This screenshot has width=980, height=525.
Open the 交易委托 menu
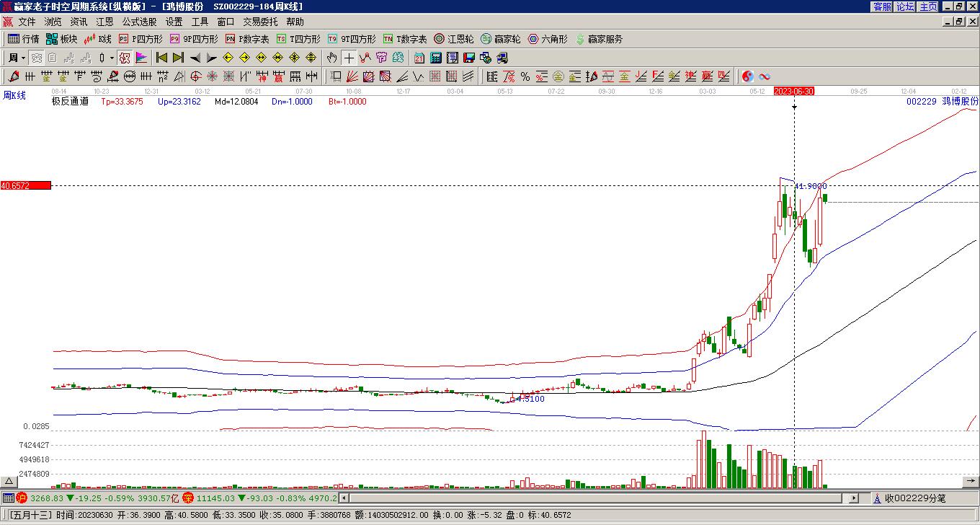[x=259, y=22]
